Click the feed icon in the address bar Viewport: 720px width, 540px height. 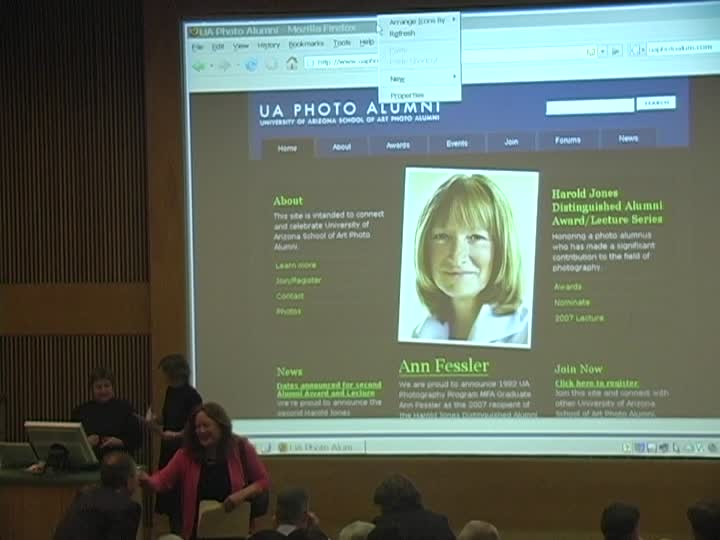[x=591, y=51]
